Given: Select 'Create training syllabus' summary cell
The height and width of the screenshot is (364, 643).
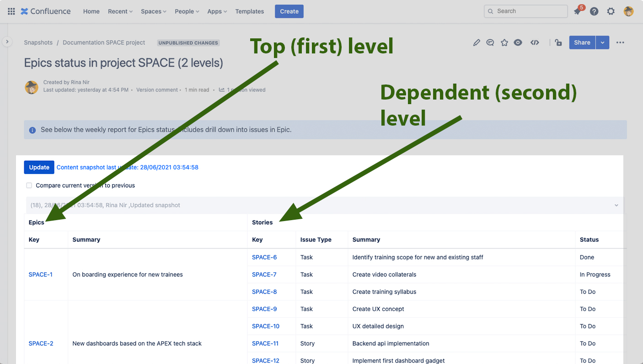Looking at the screenshot, I should 384,292.
